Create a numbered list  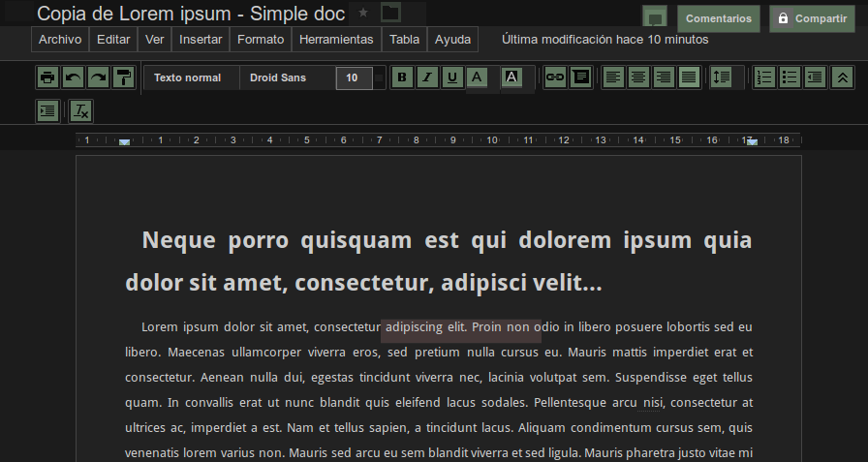[x=764, y=77]
